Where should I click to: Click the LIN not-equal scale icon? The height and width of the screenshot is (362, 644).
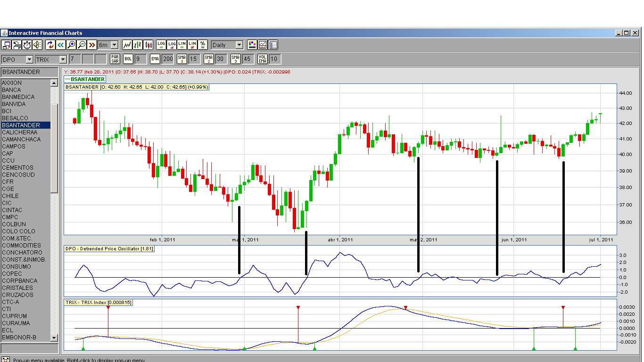(x=192, y=45)
